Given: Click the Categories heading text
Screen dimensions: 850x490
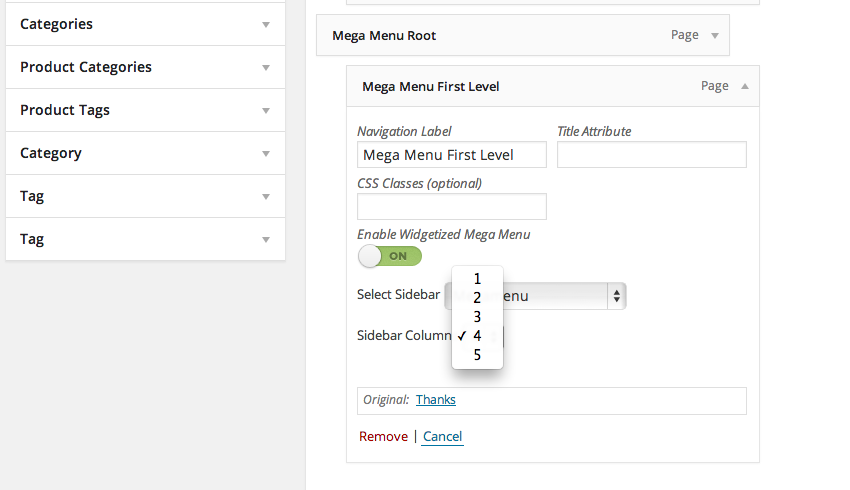Looking at the screenshot, I should (56, 24).
